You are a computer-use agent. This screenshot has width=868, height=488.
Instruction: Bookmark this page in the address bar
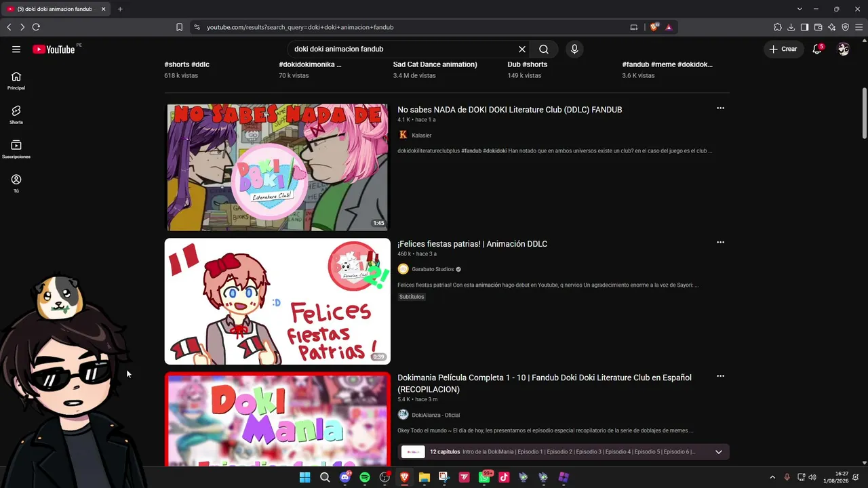179,27
